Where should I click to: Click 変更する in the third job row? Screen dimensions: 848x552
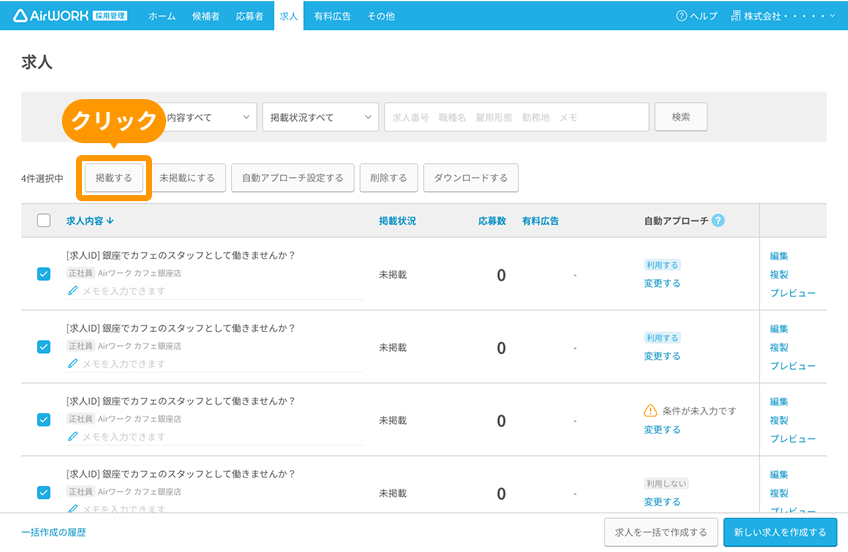click(x=662, y=430)
